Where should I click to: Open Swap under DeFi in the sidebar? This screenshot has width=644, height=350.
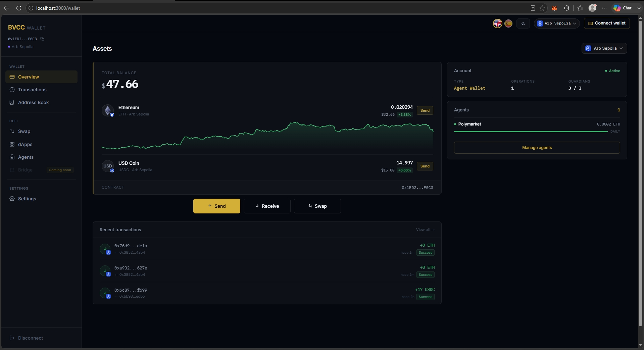41,131
